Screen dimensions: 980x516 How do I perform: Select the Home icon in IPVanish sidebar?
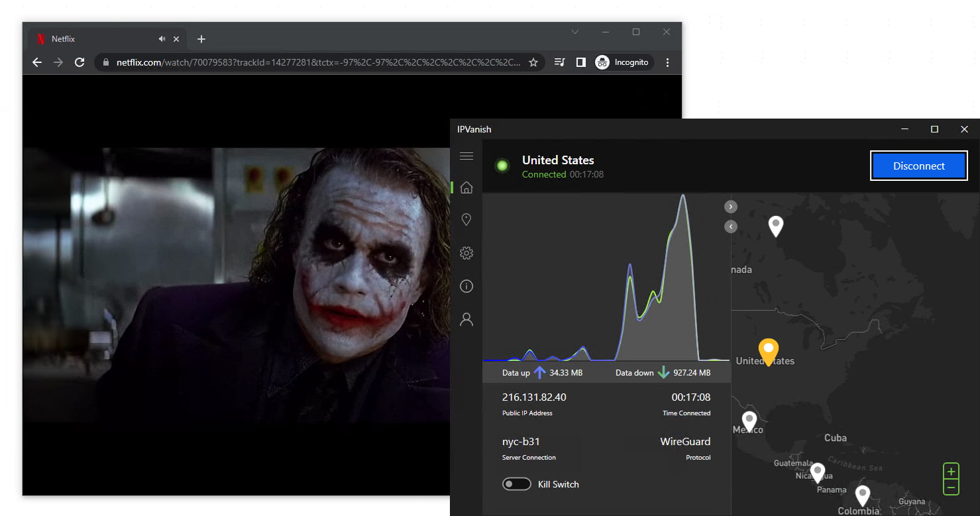[466, 187]
